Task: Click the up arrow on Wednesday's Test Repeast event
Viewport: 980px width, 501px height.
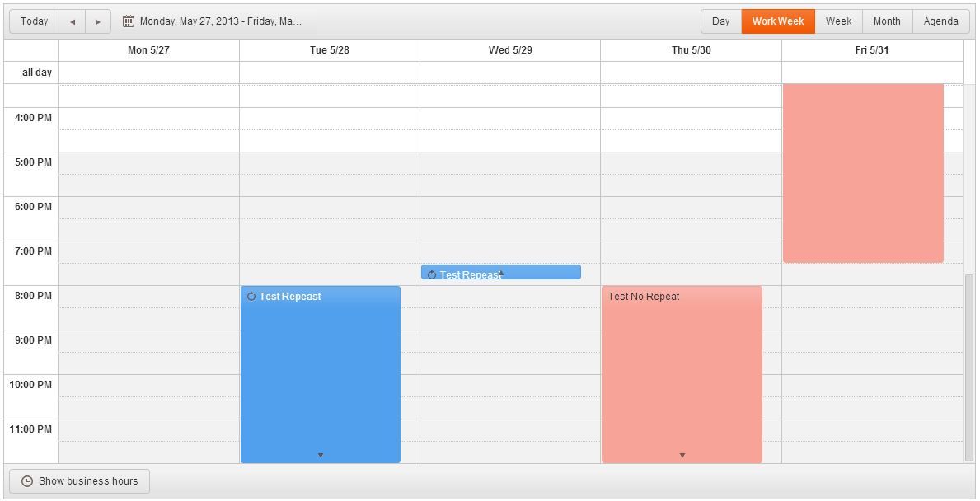Action: 501,273
